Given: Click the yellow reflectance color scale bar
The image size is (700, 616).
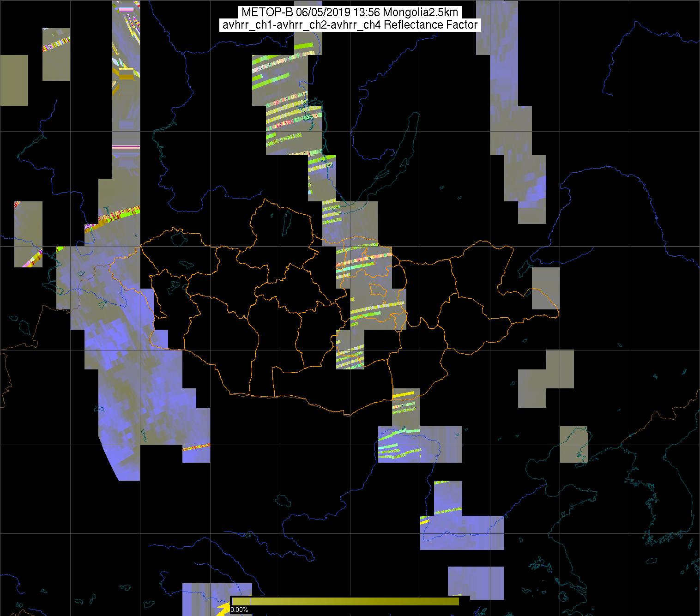Looking at the screenshot, I should 345,601.
